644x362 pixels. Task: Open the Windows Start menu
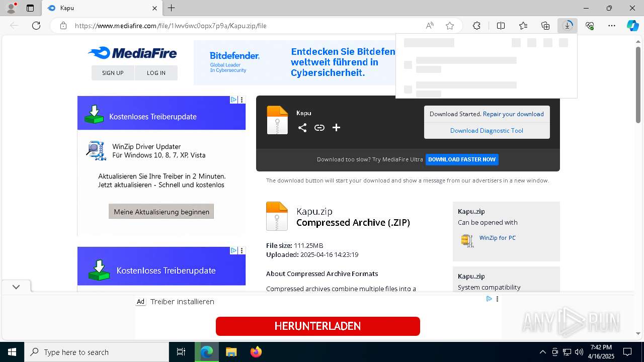(x=12, y=352)
